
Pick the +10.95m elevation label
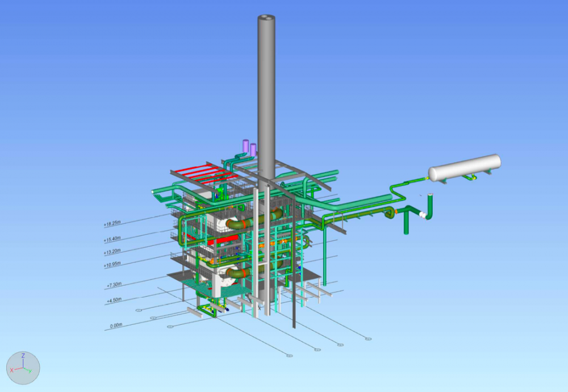(x=112, y=265)
